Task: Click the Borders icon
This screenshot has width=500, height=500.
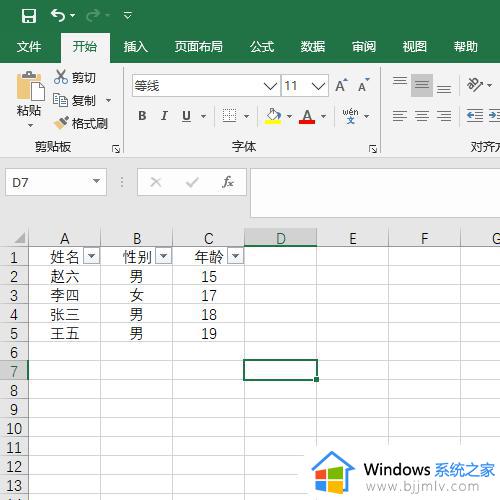Action: [229, 116]
